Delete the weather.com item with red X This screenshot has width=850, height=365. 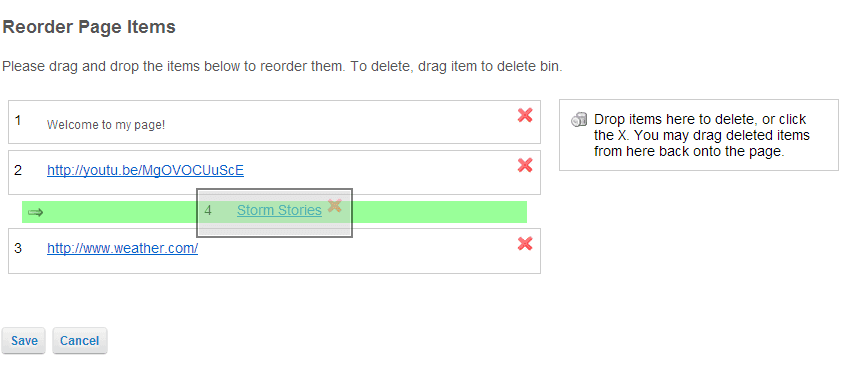(525, 244)
